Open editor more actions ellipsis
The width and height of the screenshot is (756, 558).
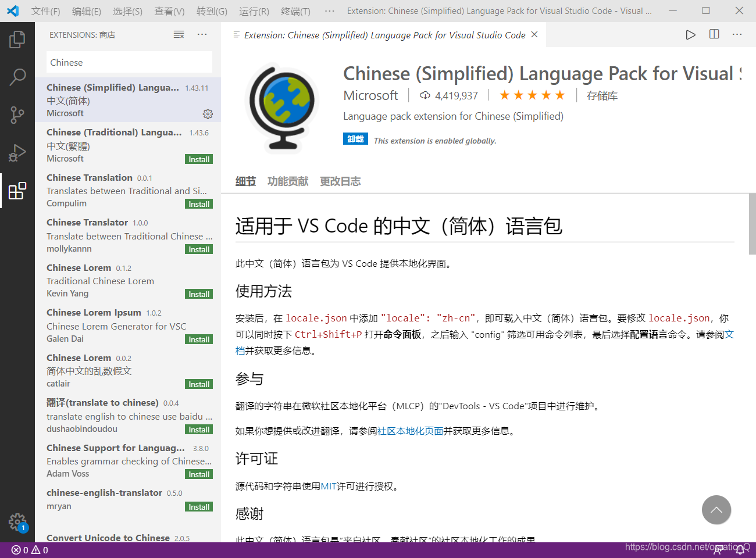point(737,35)
